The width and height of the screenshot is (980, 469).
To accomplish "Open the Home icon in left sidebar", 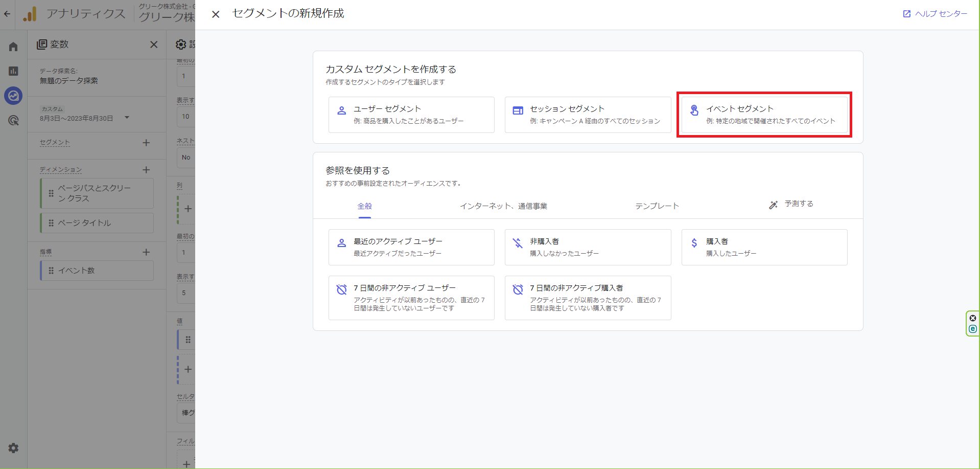I will [13, 47].
